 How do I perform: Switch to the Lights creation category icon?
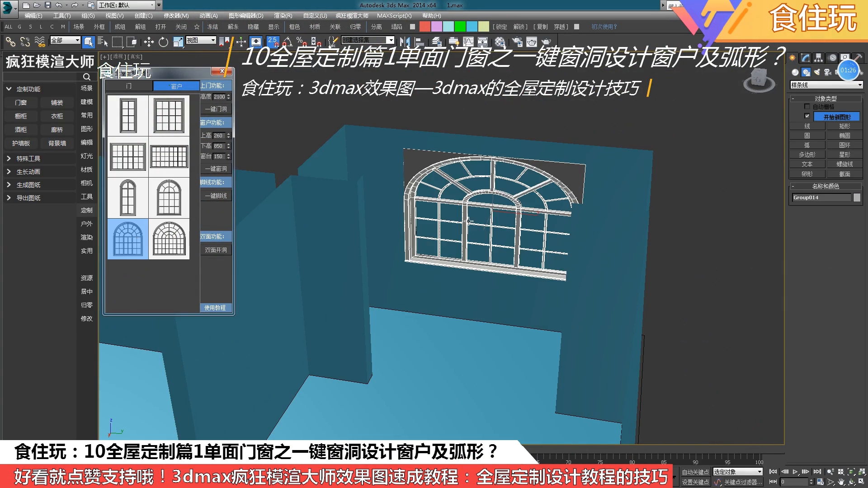[817, 72]
